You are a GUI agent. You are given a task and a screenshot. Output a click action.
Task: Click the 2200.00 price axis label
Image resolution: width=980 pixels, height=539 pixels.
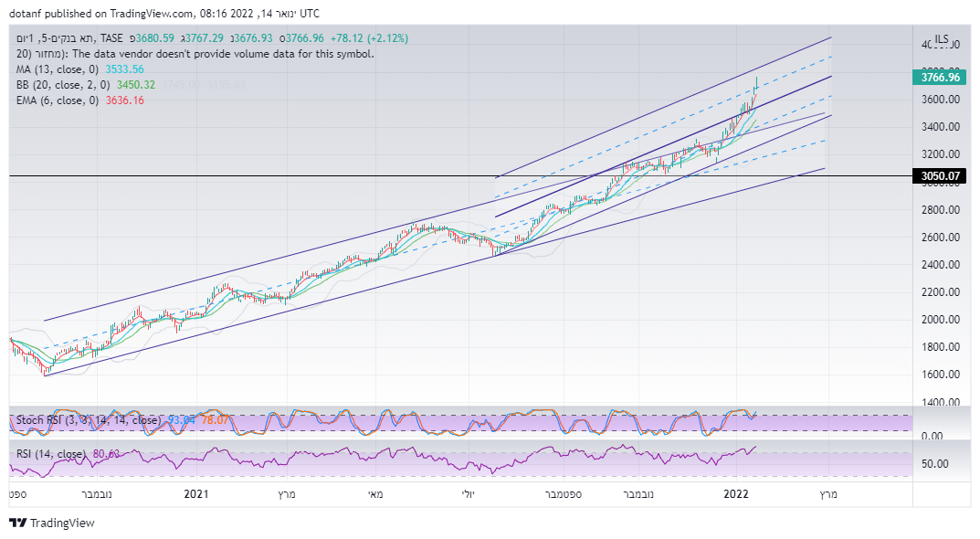941,292
